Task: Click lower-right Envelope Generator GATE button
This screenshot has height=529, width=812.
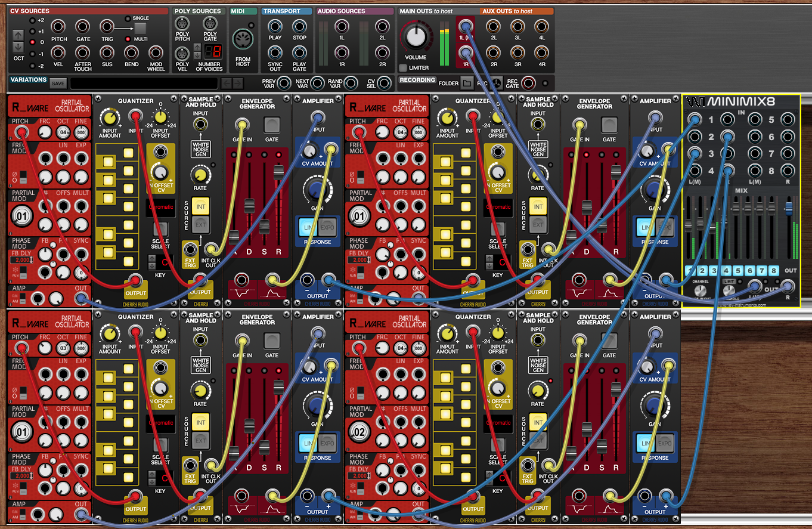Action: (609, 341)
